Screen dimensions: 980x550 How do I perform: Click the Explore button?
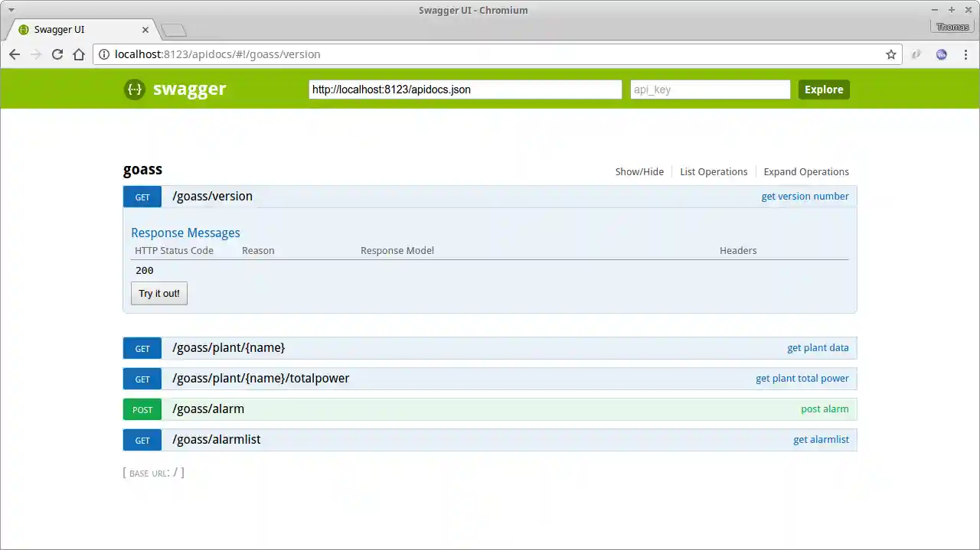[824, 89]
